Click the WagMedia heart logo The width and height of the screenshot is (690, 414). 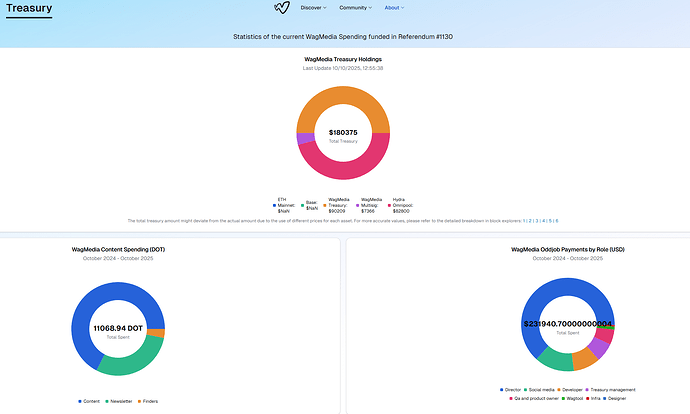(282, 7)
